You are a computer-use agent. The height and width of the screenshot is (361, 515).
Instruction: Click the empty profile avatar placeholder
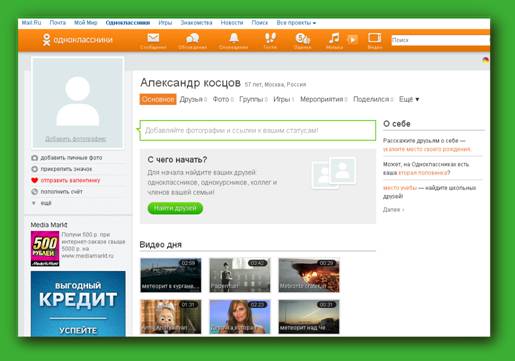tap(77, 102)
